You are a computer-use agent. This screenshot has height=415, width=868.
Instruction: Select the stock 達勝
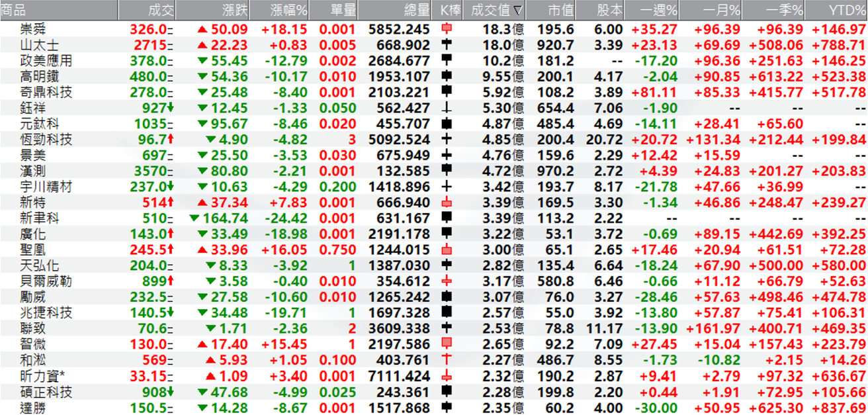click(x=33, y=407)
